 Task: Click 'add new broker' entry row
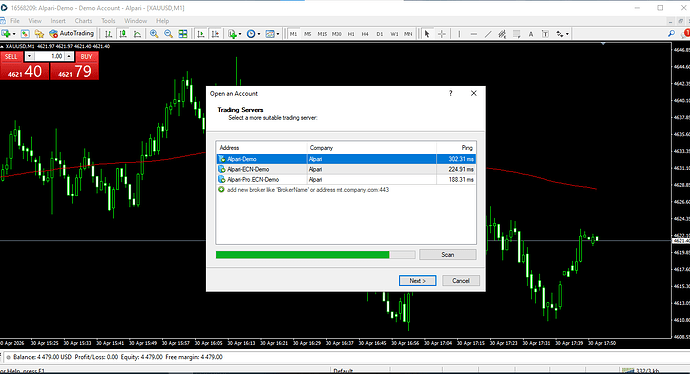click(346, 190)
